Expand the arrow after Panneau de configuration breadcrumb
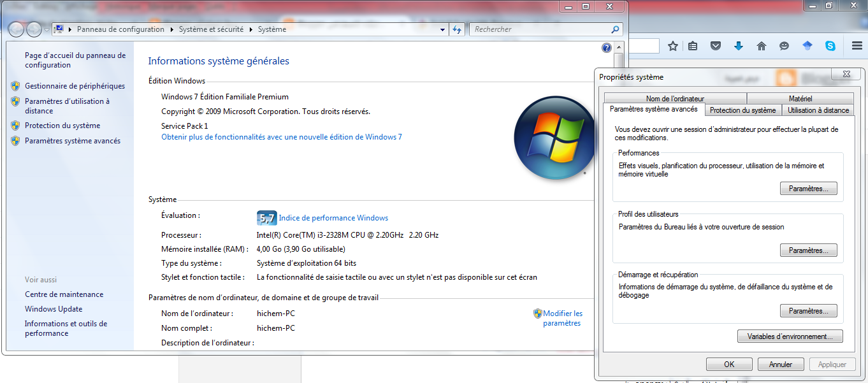 coord(171,29)
